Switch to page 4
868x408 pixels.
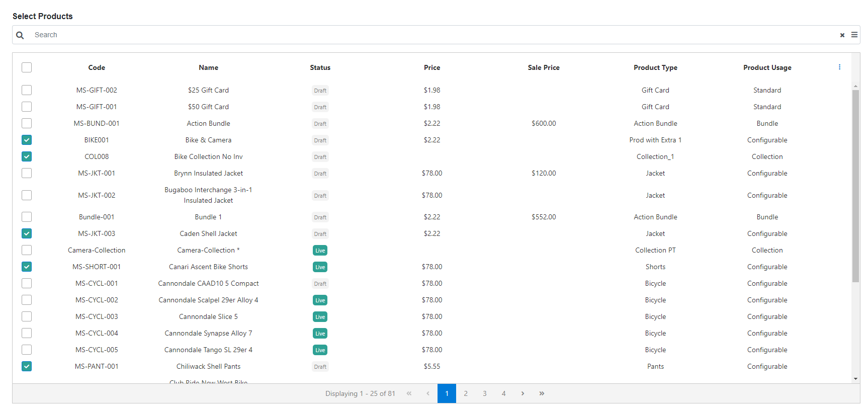pos(503,393)
